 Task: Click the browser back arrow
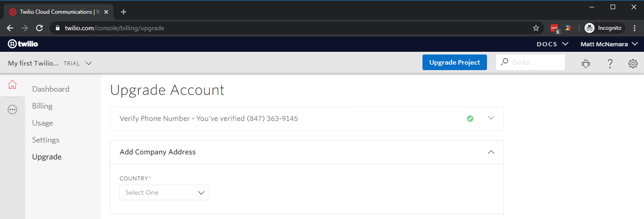coord(10,28)
